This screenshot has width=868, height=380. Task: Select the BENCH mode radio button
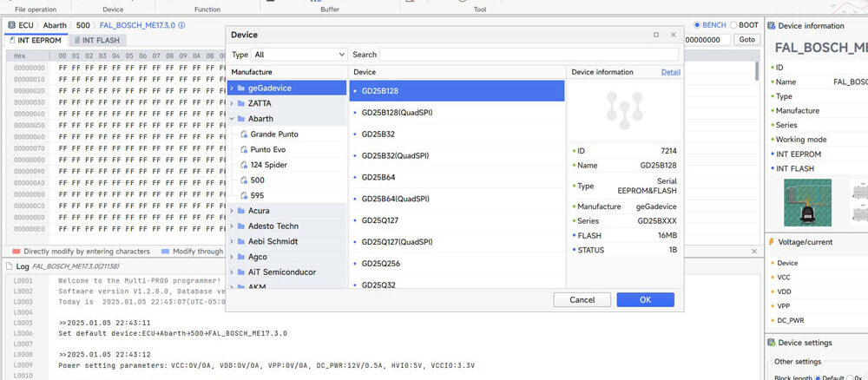tap(698, 25)
